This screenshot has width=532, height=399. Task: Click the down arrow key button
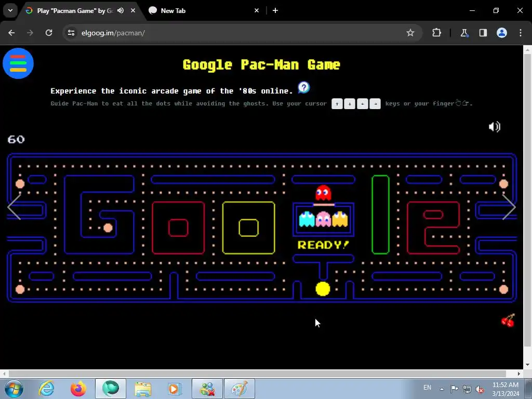point(350,104)
